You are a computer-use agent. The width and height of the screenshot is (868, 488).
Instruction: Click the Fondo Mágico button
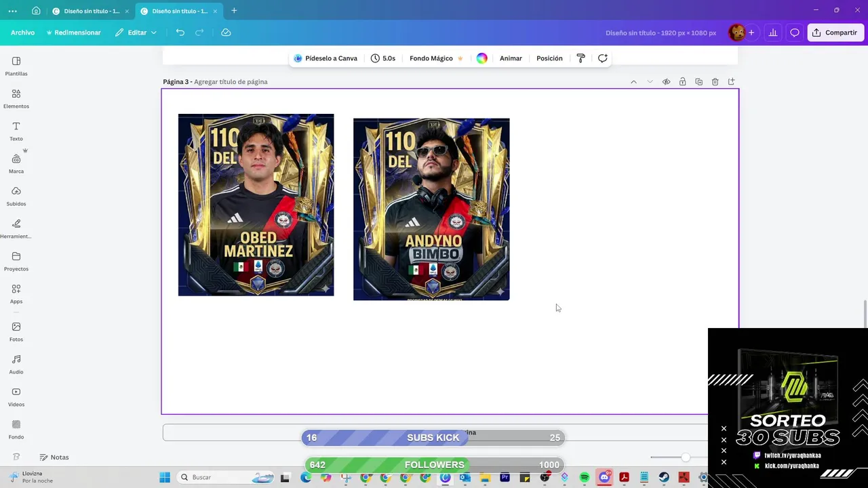pyautogui.click(x=436, y=58)
